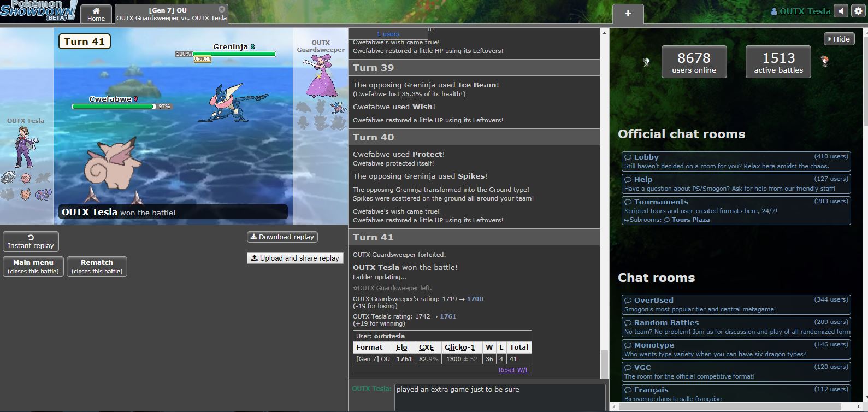Screen dimensions: 868x412
Task: Focus the battle chat input box
Action: [500, 397]
